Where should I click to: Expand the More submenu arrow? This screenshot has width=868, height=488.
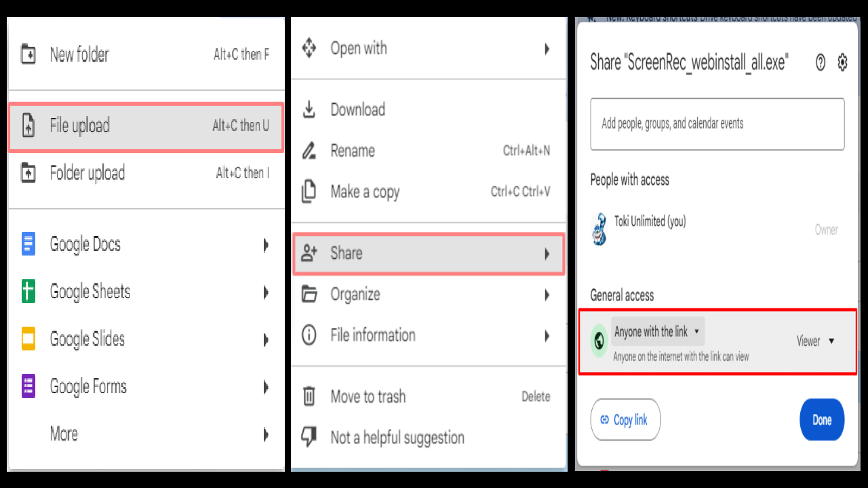pyautogui.click(x=266, y=434)
